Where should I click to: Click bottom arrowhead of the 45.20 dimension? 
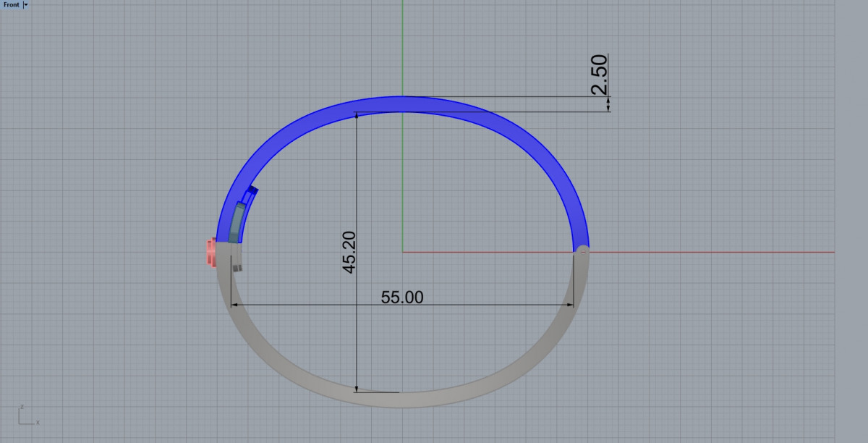click(x=357, y=389)
